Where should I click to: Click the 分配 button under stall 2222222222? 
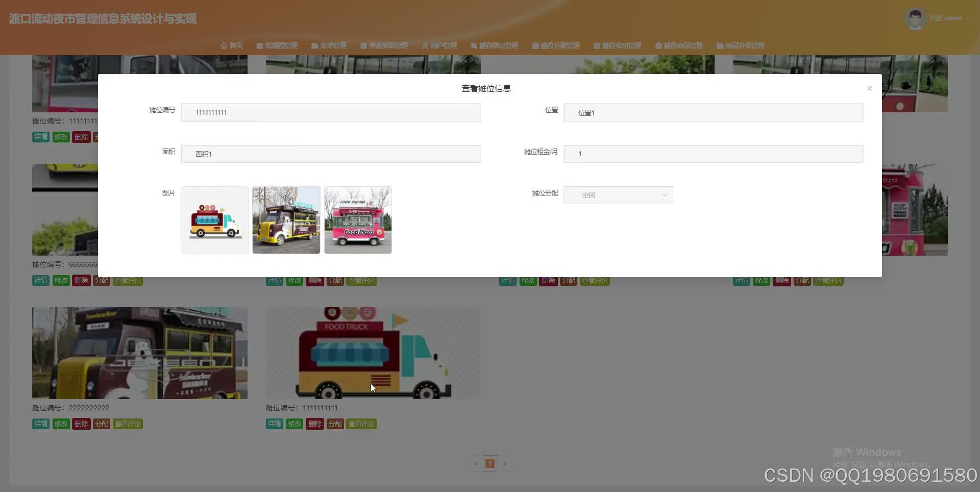pyautogui.click(x=101, y=424)
